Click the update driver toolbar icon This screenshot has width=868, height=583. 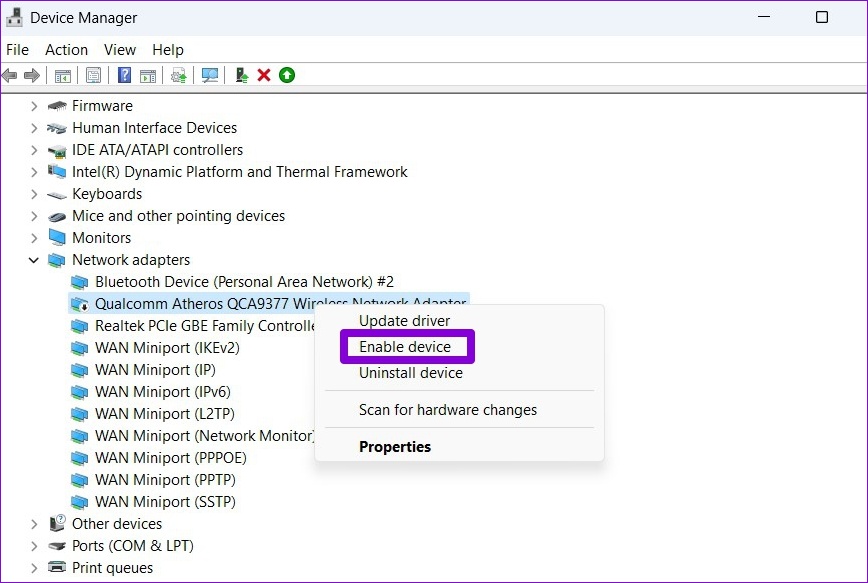(242, 75)
